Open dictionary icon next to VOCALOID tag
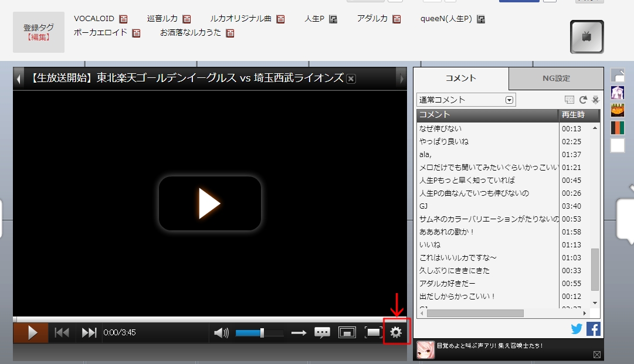634x364 pixels. (x=123, y=19)
